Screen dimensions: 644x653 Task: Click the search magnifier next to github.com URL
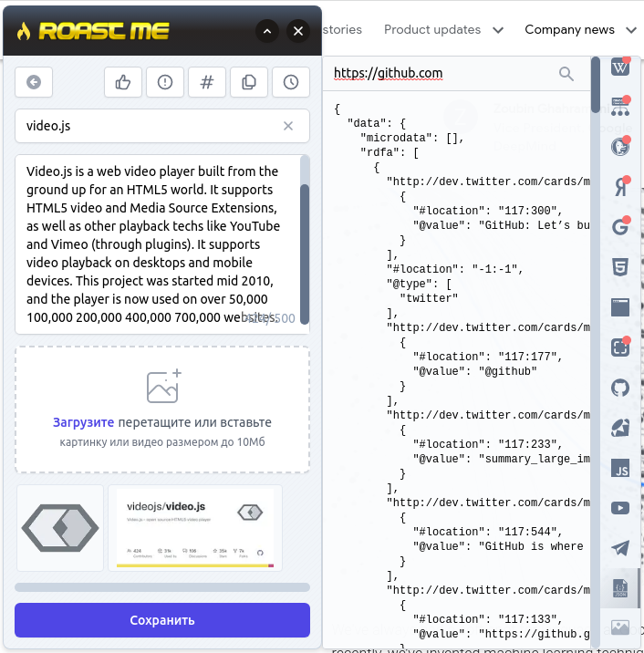point(566,74)
